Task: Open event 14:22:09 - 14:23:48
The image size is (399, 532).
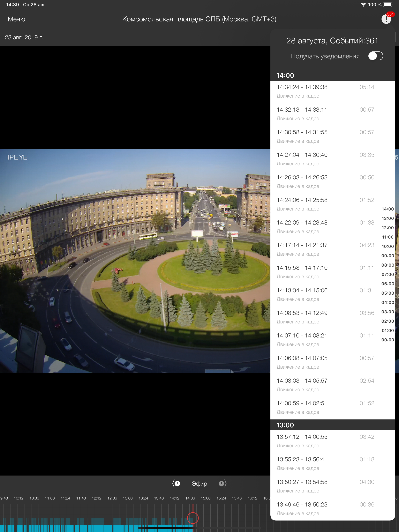Action: [x=333, y=227]
